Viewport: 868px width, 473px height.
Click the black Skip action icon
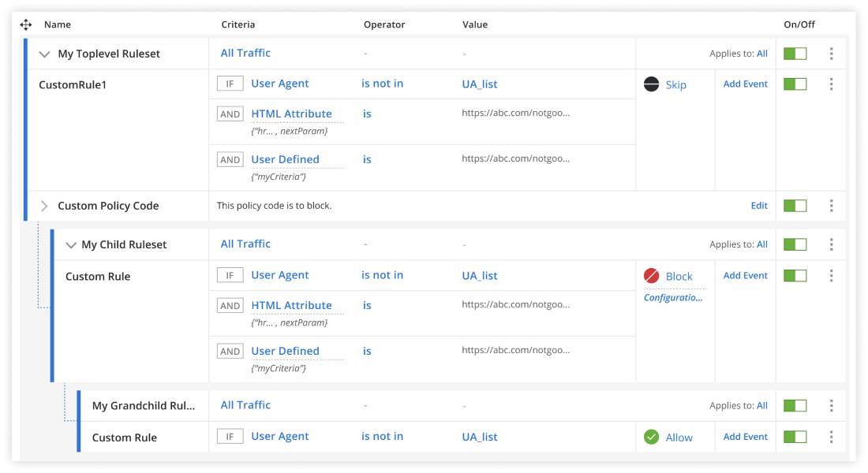(x=651, y=84)
